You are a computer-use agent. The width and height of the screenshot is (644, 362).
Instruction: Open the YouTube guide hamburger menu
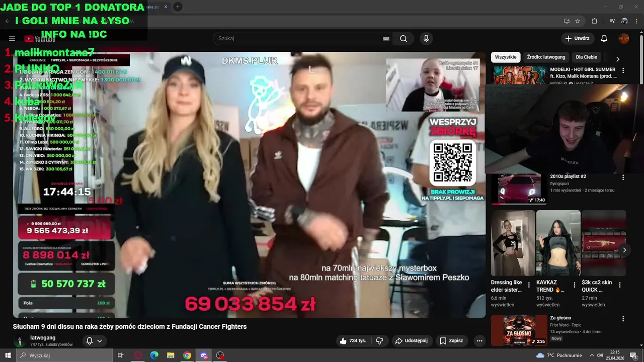tap(12, 38)
